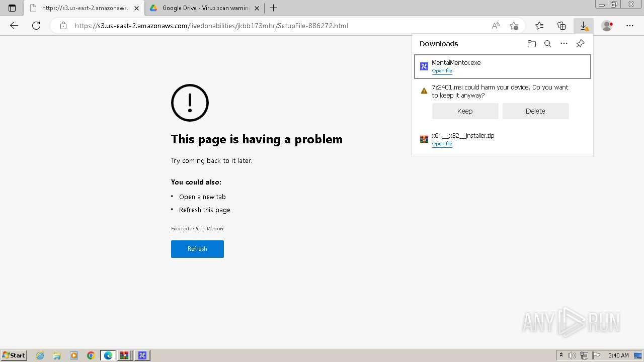This screenshot has width=644, height=362.
Task: Click the 'Refresh this page' suggestion text
Action: click(x=205, y=210)
